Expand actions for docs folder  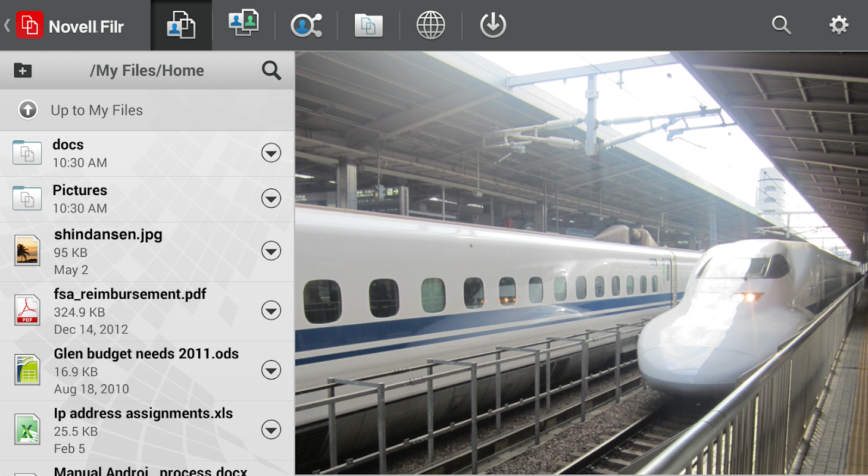coord(271,154)
